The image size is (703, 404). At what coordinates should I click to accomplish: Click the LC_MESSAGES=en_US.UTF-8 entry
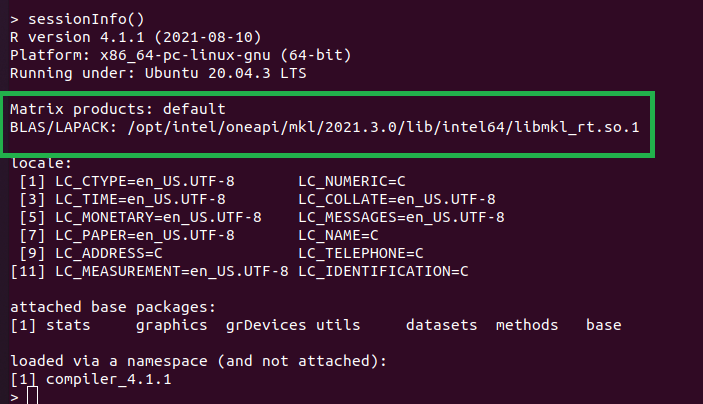[x=401, y=217]
